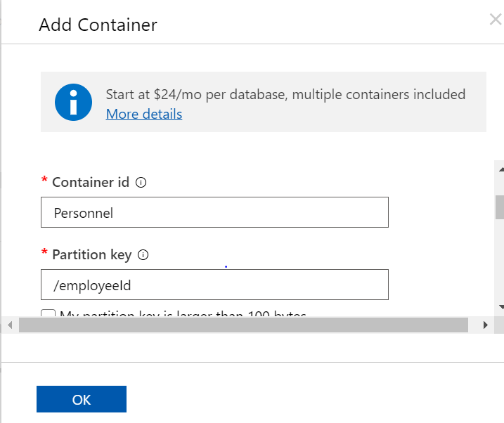
Task: Click the Add Container panel title
Action: click(98, 25)
